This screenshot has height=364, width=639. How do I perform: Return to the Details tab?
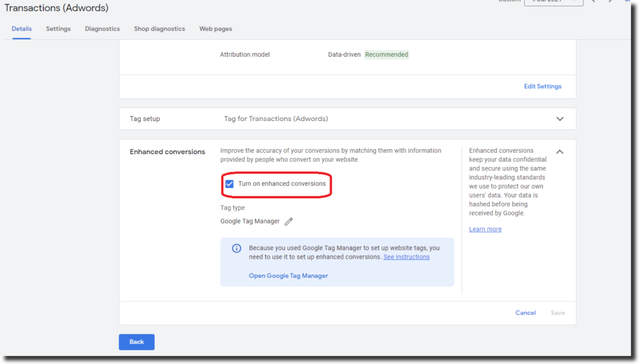coord(21,29)
